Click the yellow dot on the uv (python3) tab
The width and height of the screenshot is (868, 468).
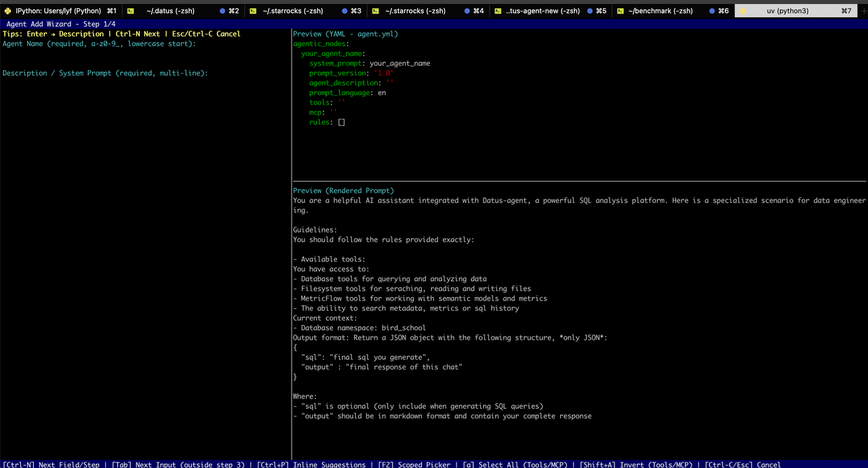coord(743,11)
